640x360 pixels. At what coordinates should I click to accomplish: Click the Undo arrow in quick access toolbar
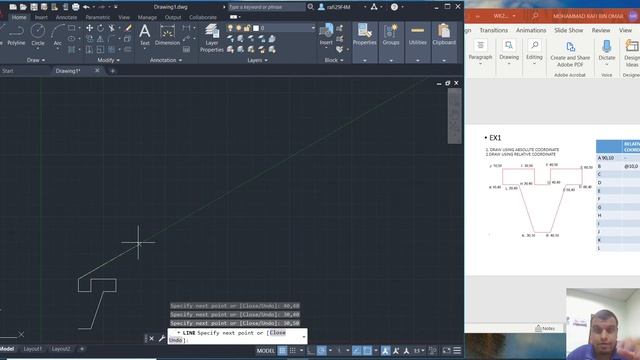coord(86,7)
